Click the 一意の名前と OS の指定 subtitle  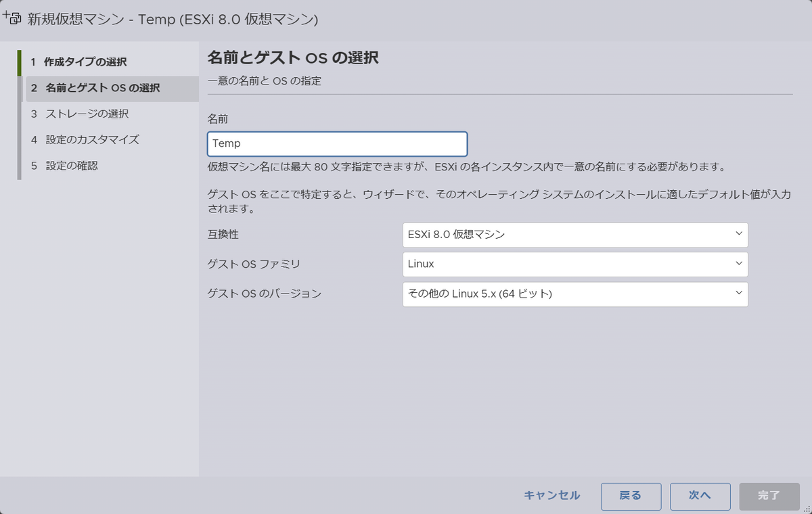[264, 82]
